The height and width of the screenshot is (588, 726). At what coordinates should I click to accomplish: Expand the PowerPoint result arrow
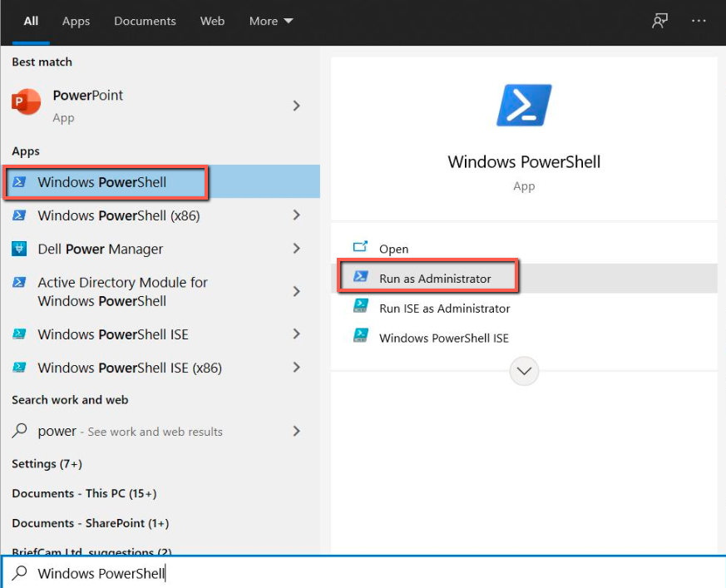297,106
